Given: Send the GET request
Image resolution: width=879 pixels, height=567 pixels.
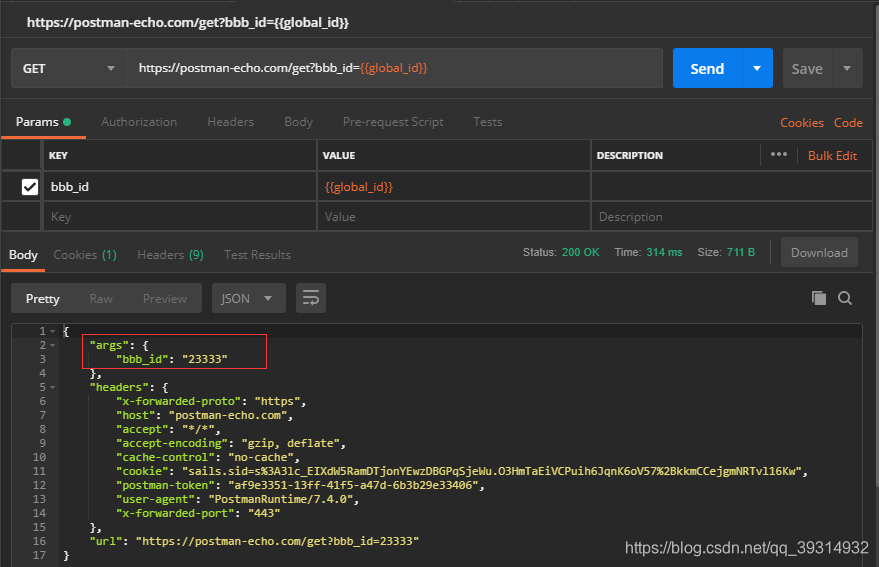Looking at the screenshot, I should point(707,68).
